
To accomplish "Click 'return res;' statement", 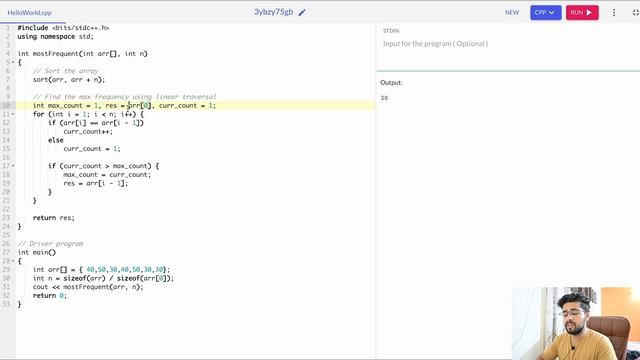I will coord(54,218).
